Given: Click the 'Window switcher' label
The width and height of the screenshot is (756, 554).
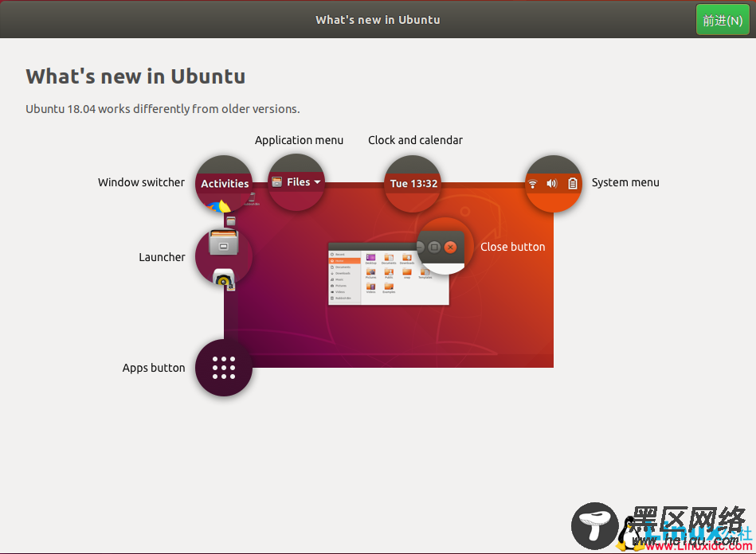Looking at the screenshot, I should click(x=141, y=182).
